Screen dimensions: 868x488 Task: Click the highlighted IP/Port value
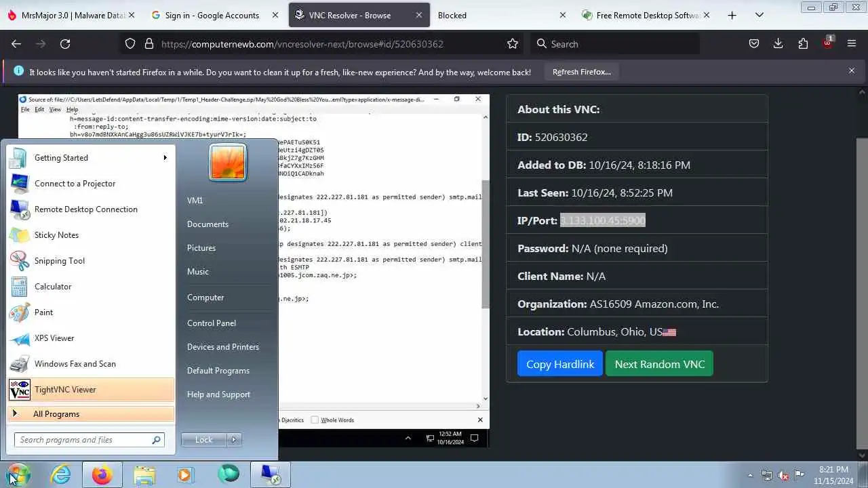(603, 220)
